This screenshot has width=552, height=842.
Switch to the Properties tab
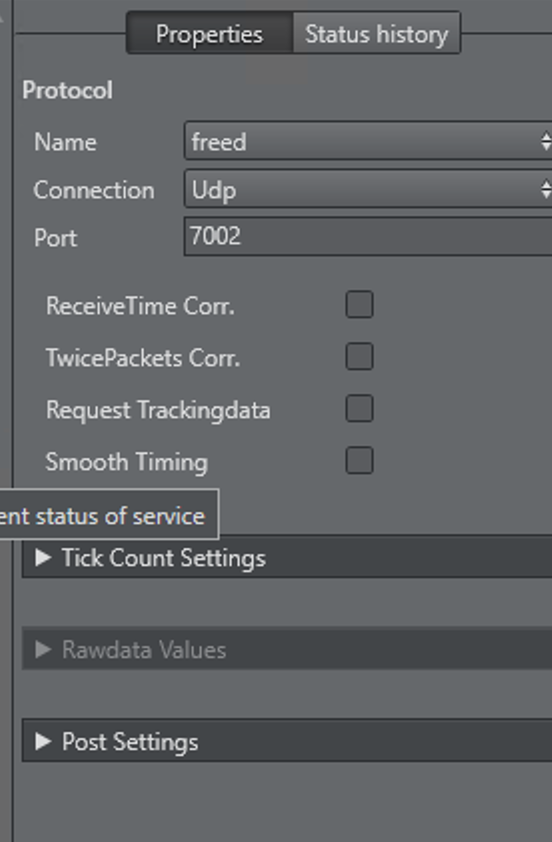tap(209, 34)
